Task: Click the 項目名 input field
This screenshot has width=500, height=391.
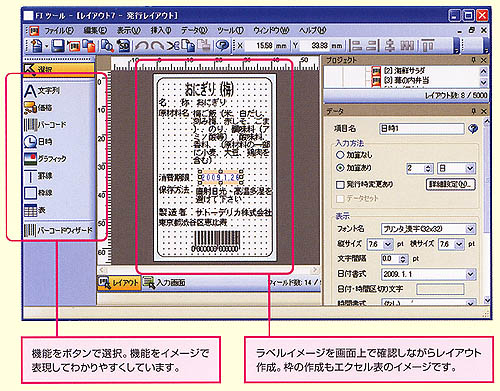Action: click(422, 129)
